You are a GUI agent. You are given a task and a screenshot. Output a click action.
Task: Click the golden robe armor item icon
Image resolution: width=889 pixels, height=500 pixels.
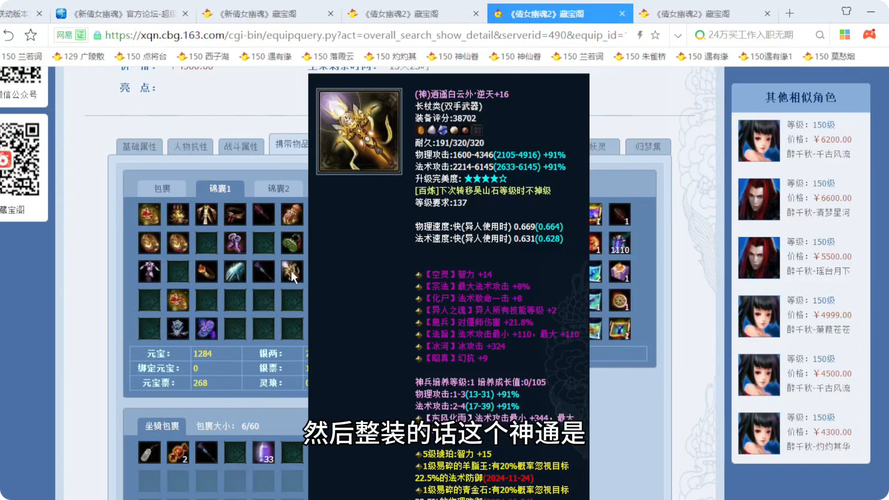pyautogui.click(x=206, y=214)
